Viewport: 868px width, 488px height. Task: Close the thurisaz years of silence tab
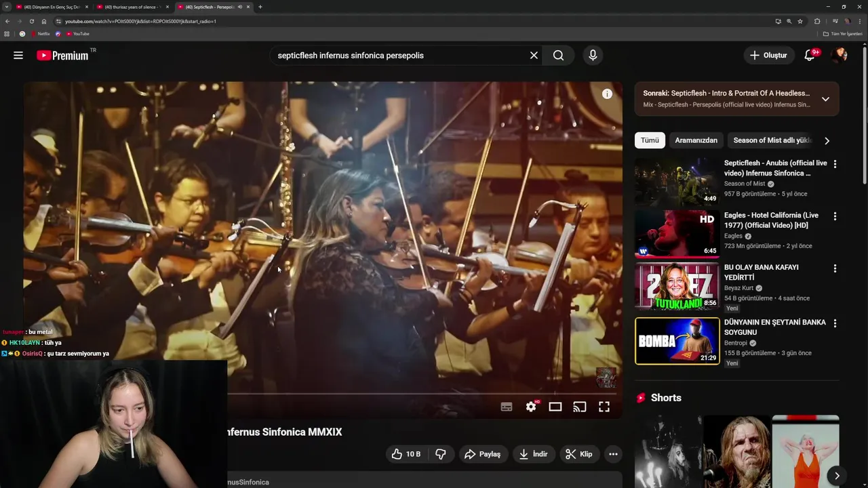pyautogui.click(x=167, y=7)
